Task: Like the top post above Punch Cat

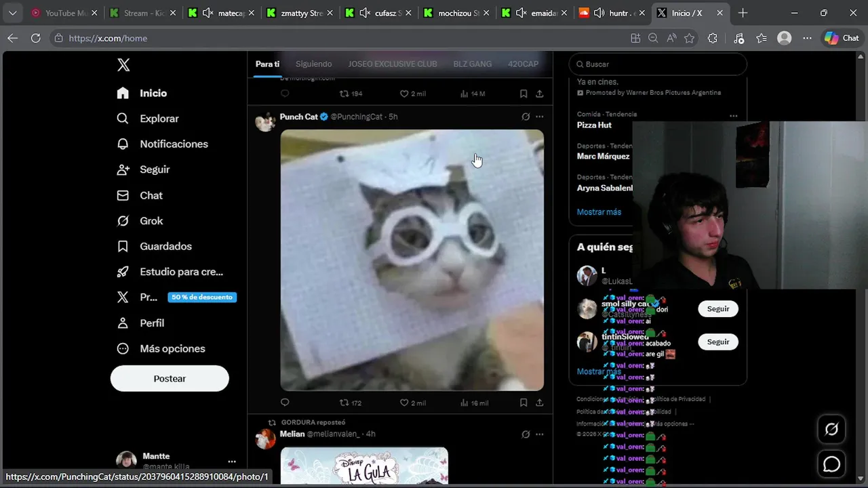Action: (x=412, y=94)
